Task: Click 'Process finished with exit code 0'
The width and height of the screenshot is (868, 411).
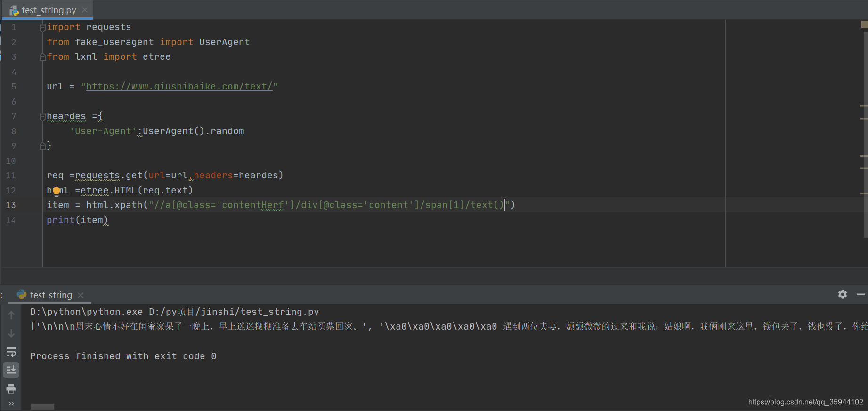Action: point(123,356)
